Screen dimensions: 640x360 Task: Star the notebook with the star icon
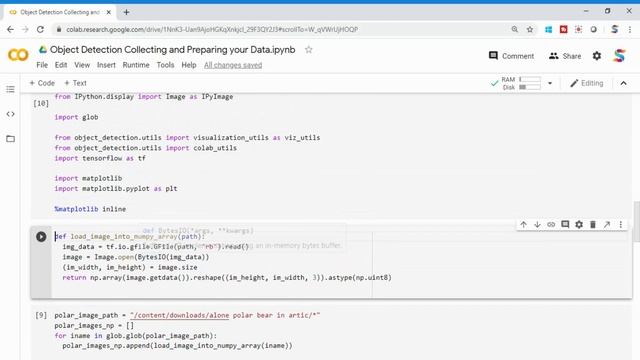pos(309,50)
